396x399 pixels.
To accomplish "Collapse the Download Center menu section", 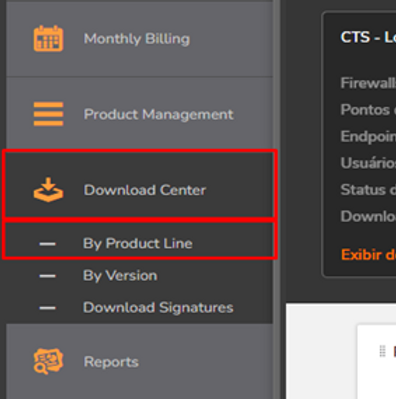I will pyautogui.click(x=139, y=184).
